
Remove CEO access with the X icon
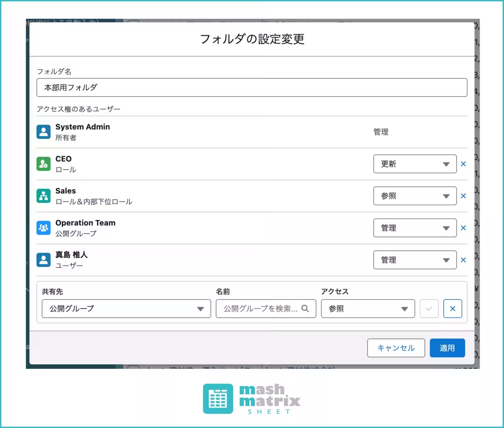point(463,164)
